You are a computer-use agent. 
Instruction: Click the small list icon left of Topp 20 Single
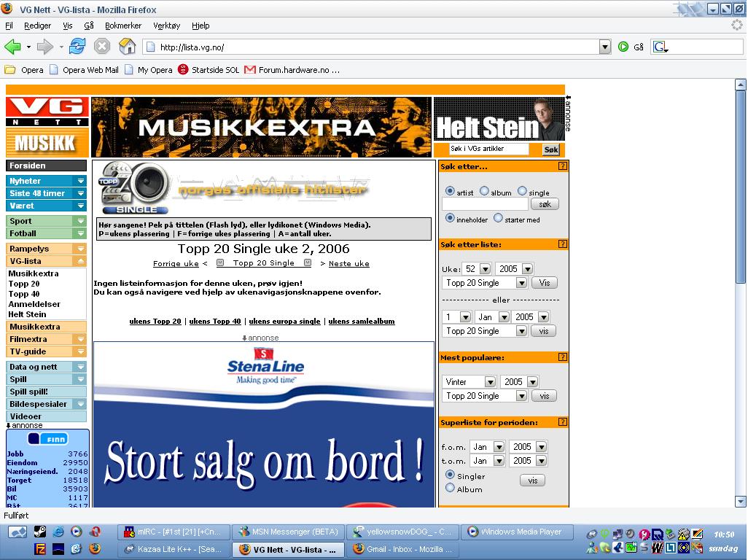point(220,262)
